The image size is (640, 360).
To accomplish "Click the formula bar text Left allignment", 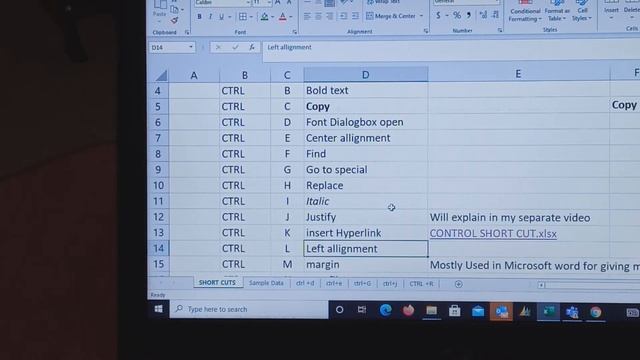I will [289, 47].
